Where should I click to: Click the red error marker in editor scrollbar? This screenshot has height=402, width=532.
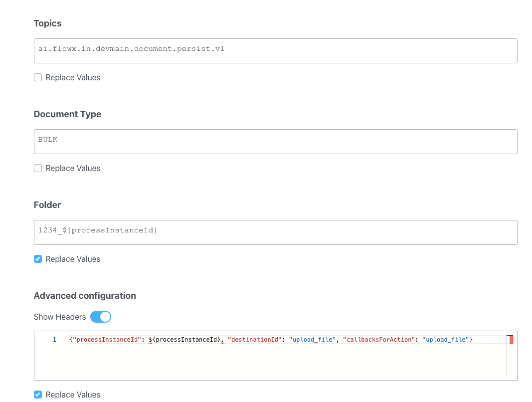coord(511,340)
